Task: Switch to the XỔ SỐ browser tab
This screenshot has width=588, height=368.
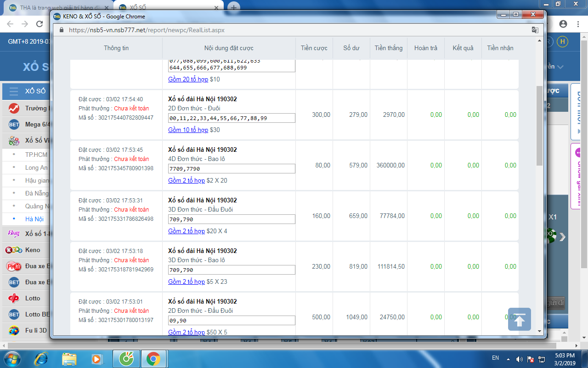Action: click(170, 7)
